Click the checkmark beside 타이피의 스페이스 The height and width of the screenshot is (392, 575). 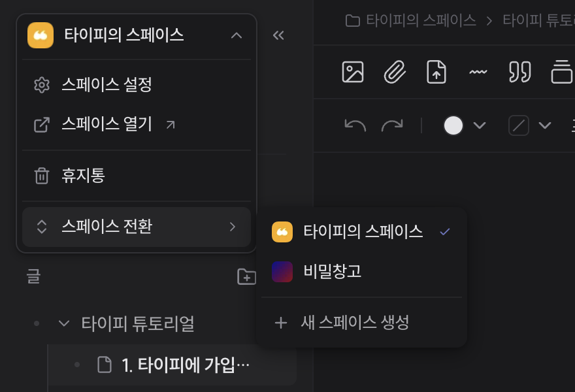pyautogui.click(x=445, y=232)
